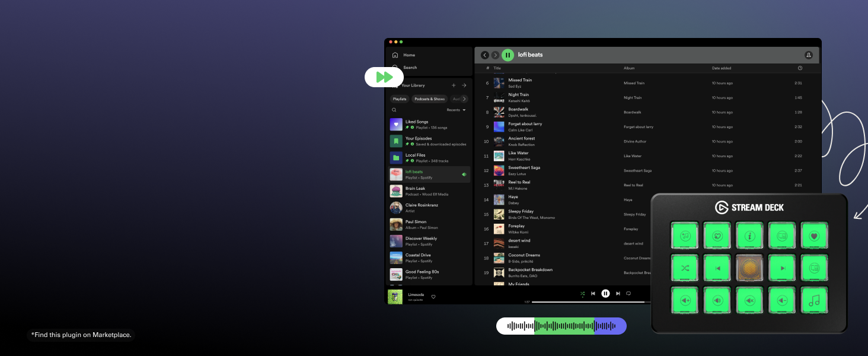Select the track Coconut Dreams title
The image size is (868, 356).
pyautogui.click(x=524, y=255)
